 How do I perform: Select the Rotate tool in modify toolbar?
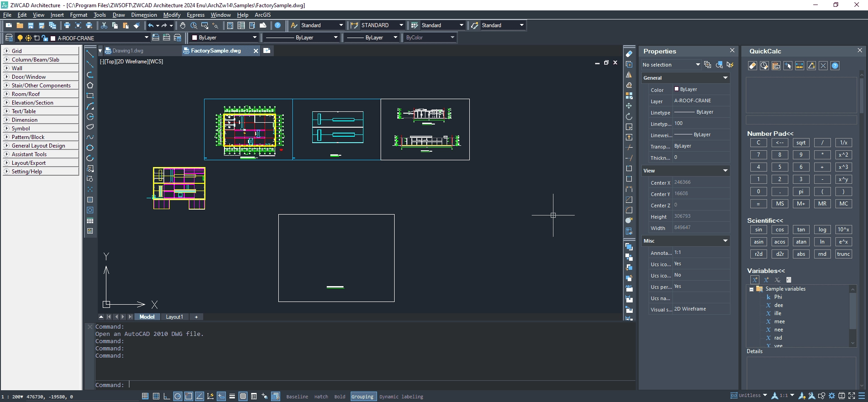(x=629, y=116)
